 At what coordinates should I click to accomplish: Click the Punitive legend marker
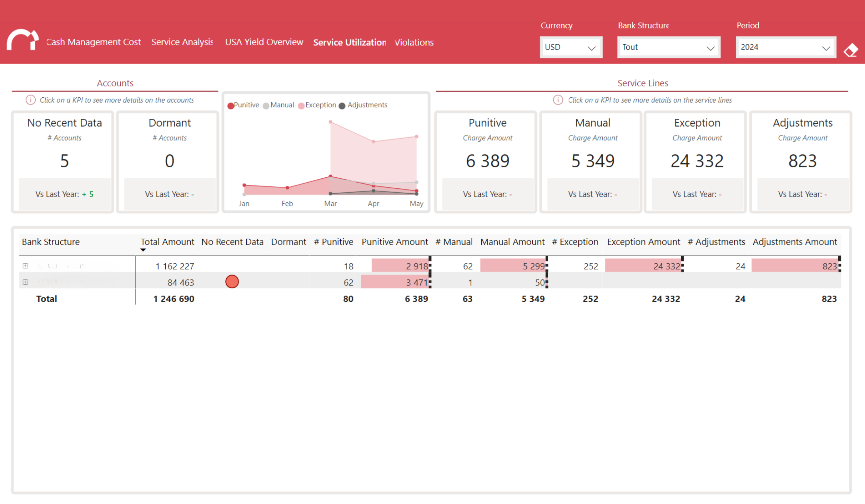(x=230, y=106)
